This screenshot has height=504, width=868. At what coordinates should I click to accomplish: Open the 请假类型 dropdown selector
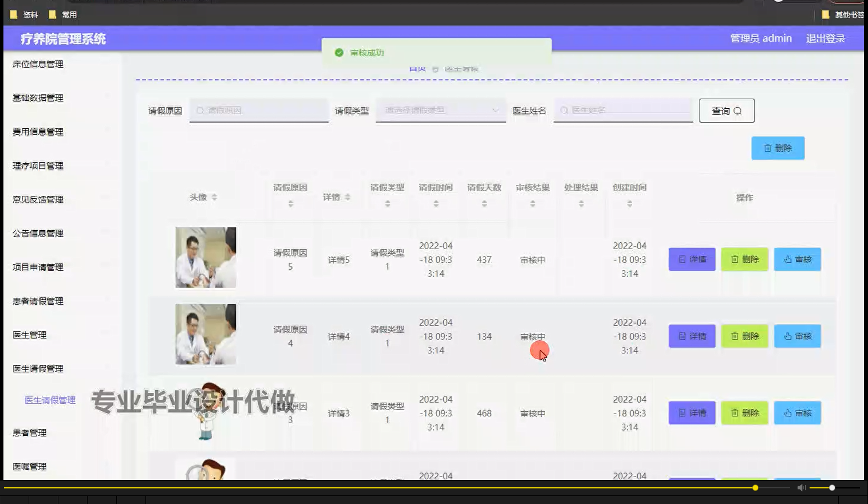pyautogui.click(x=440, y=109)
